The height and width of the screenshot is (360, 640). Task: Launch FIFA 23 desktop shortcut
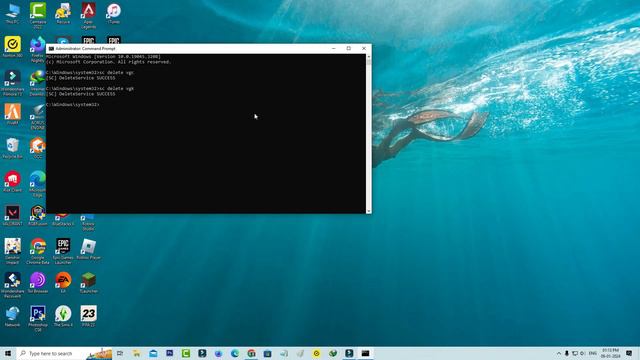tap(88, 316)
